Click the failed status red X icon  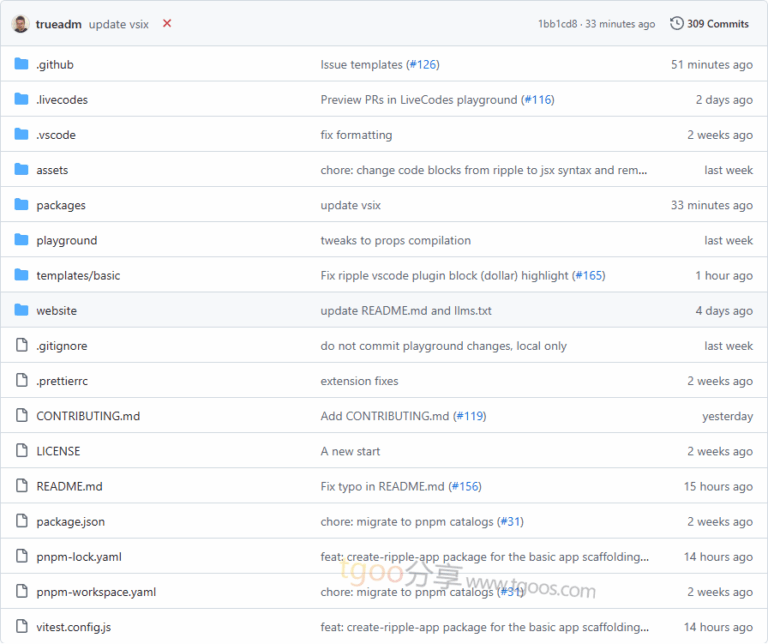tap(167, 23)
